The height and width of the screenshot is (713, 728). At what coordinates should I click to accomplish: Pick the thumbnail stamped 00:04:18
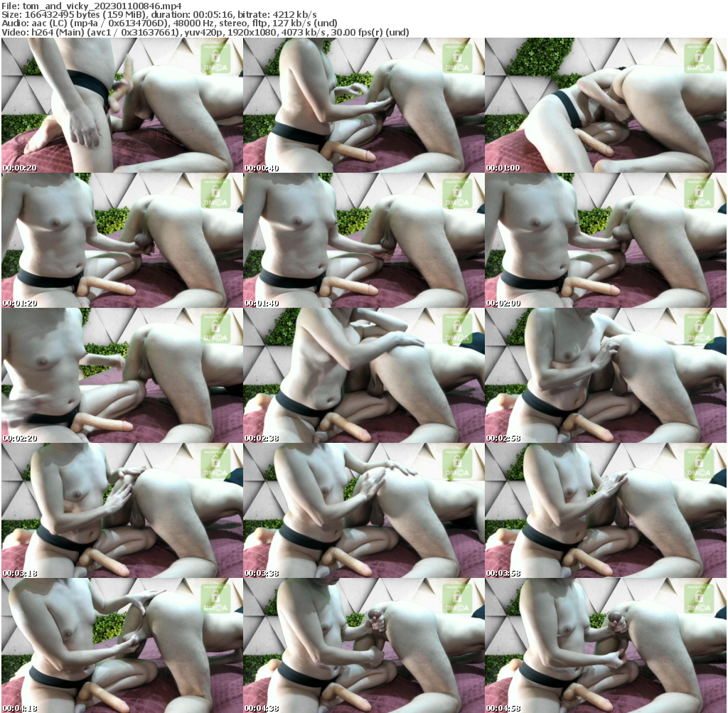pos(122,645)
